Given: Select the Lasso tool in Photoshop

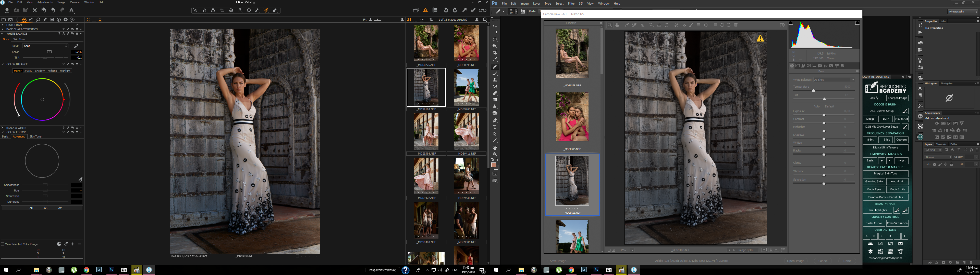Looking at the screenshot, I should click(495, 39).
